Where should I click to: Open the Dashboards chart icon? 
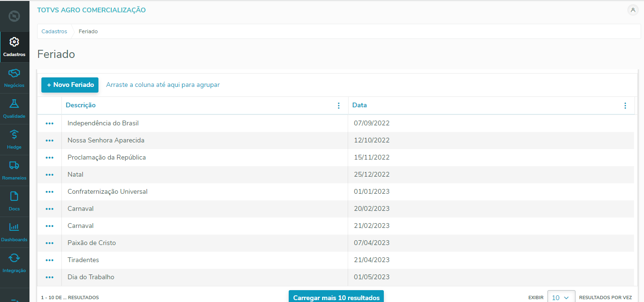coord(14,227)
